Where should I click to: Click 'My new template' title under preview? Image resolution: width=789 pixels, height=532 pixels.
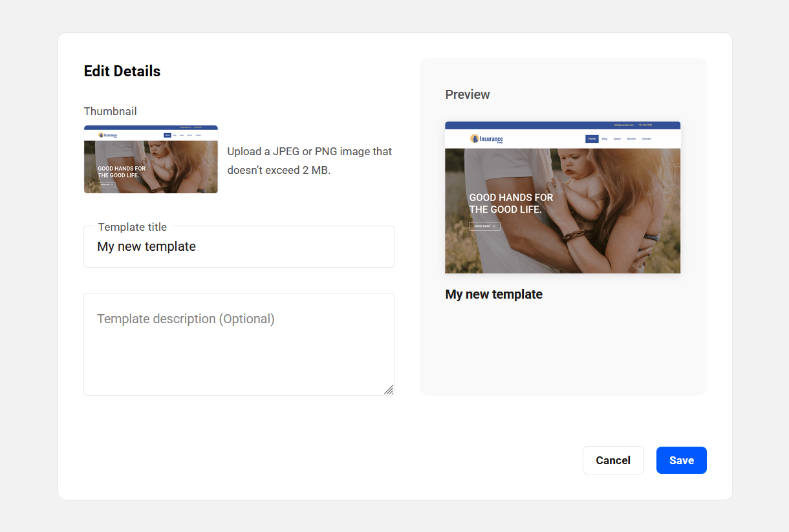[494, 294]
